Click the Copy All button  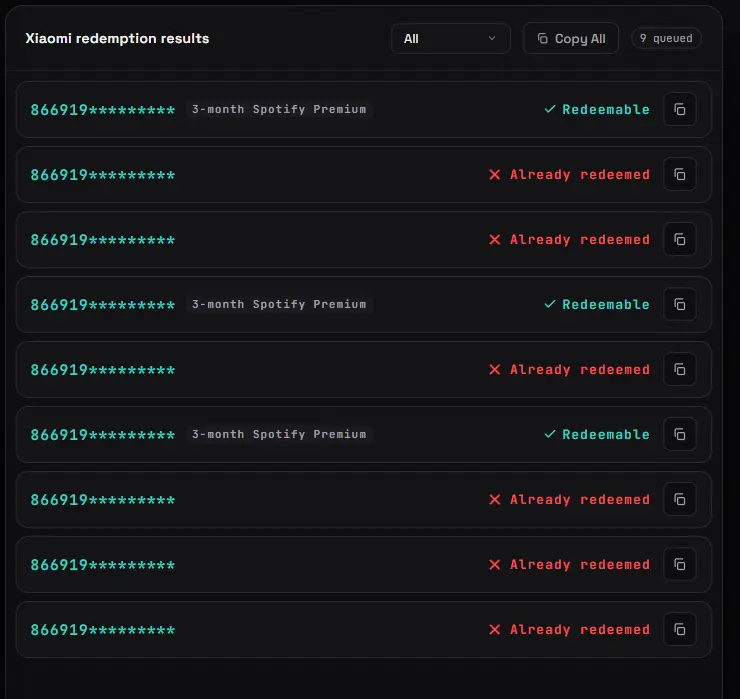[571, 39]
